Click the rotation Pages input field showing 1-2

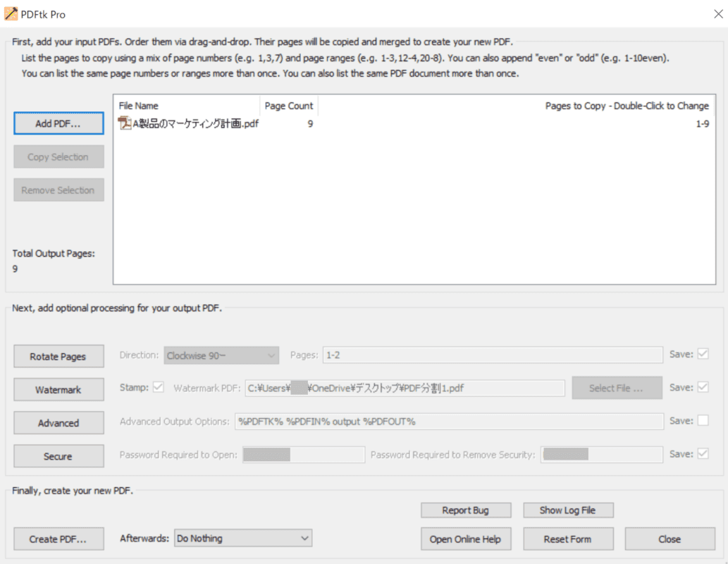click(x=493, y=355)
